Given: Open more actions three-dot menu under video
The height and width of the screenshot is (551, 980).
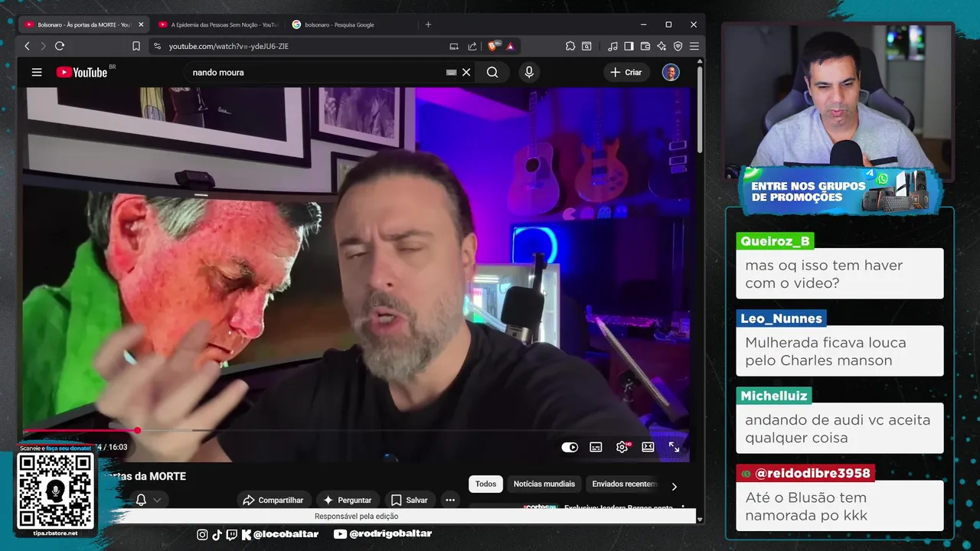Looking at the screenshot, I should (450, 500).
